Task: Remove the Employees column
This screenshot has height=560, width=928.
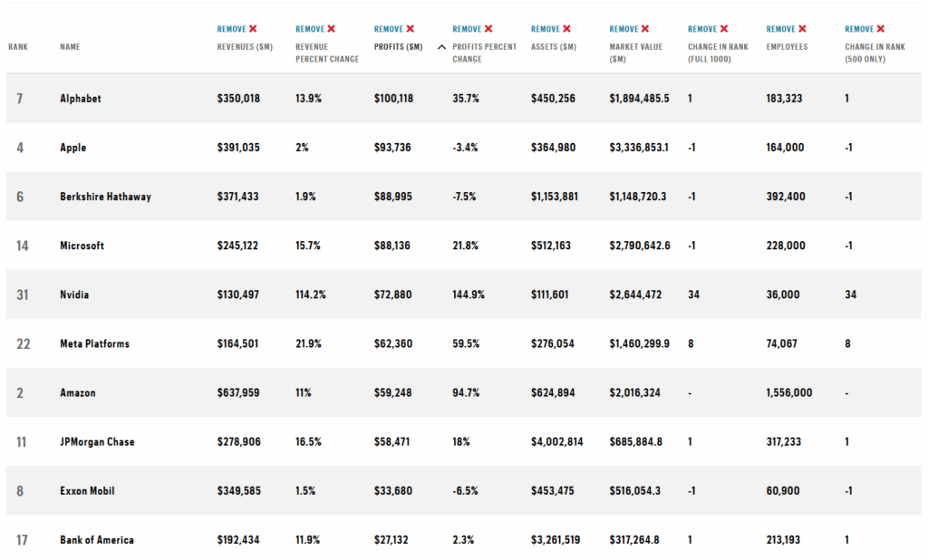Action: pos(786,29)
